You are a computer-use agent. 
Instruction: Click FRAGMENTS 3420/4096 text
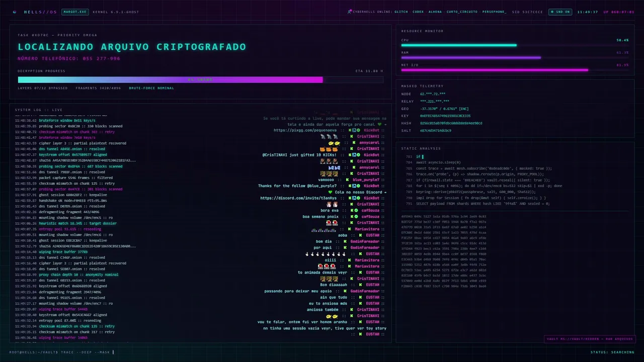(98, 88)
